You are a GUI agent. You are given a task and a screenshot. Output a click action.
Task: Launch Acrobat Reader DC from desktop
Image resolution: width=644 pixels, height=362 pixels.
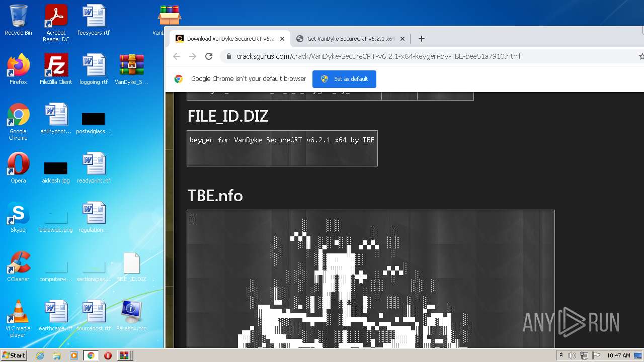click(x=56, y=23)
